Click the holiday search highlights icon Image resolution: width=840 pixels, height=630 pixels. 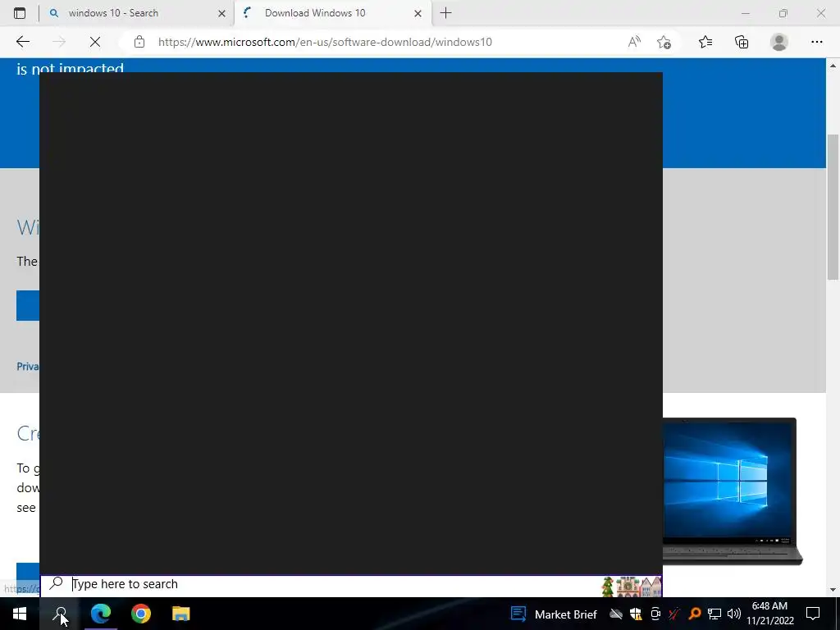pos(631,586)
